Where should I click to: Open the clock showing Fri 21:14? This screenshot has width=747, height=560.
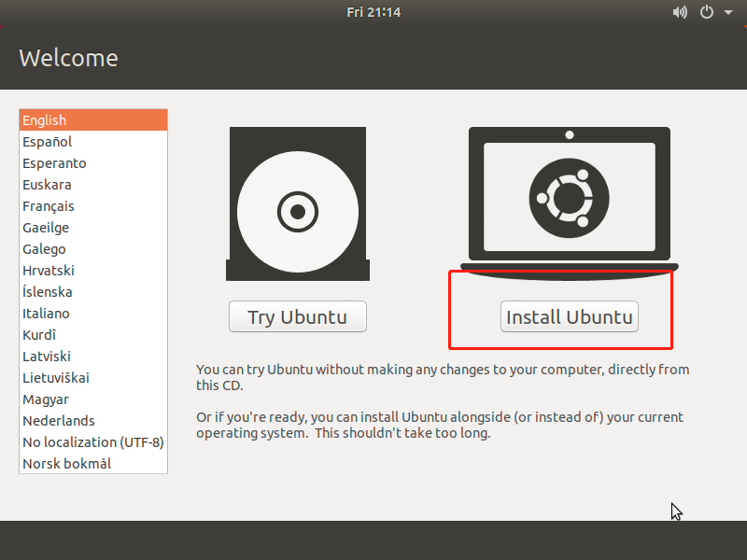(373, 12)
